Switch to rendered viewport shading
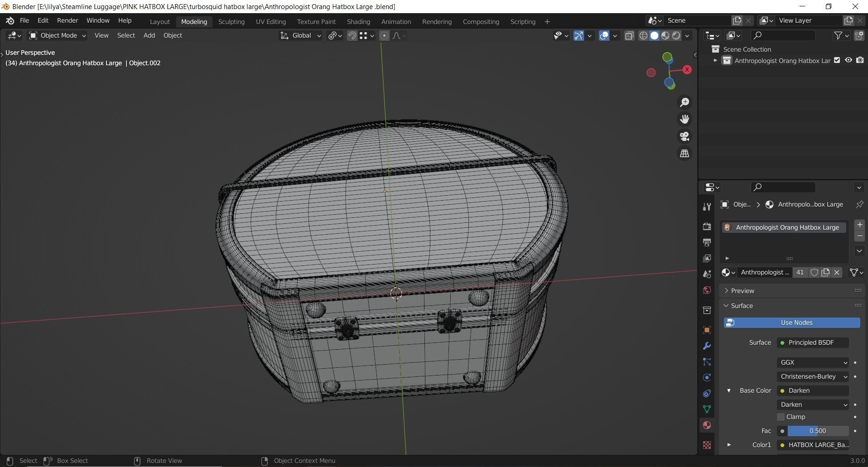 676,35
